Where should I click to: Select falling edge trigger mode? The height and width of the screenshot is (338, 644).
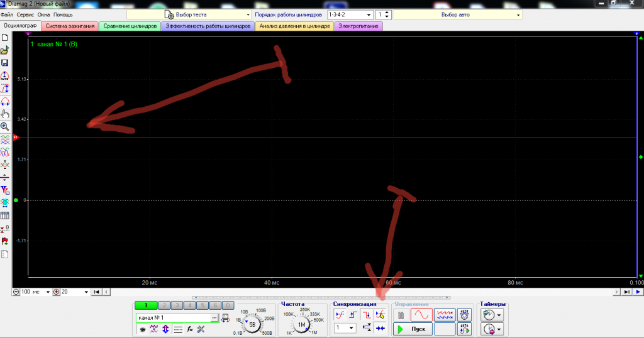coord(367,315)
